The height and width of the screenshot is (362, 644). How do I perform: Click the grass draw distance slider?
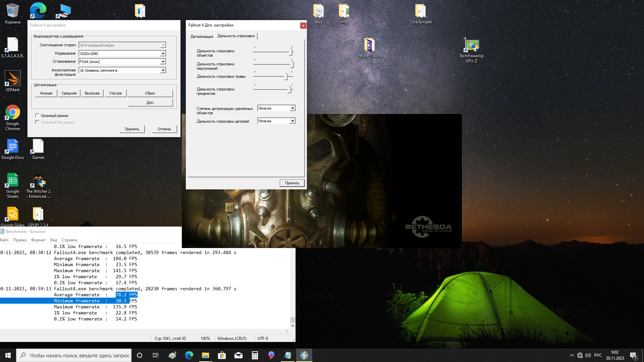coord(286,77)
